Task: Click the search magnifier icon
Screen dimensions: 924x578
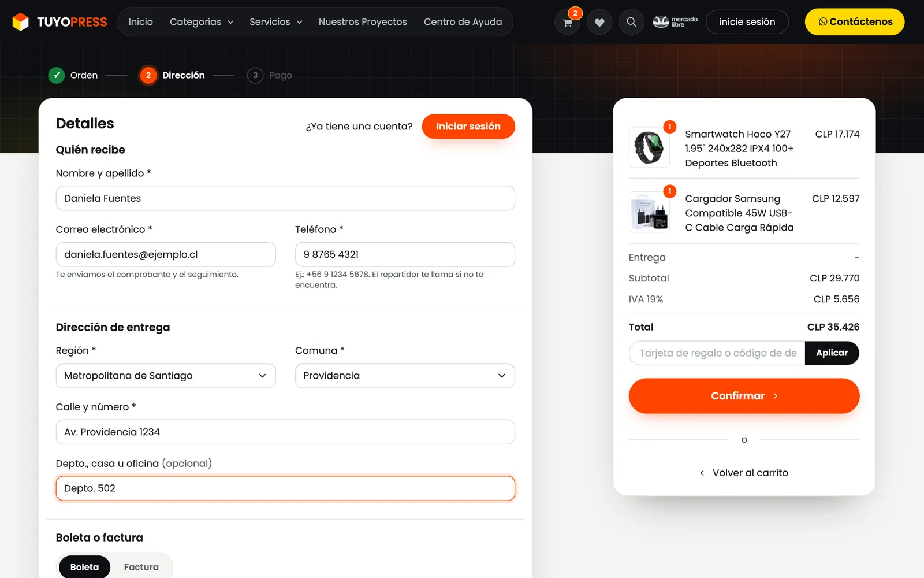Action: [631, 22]
